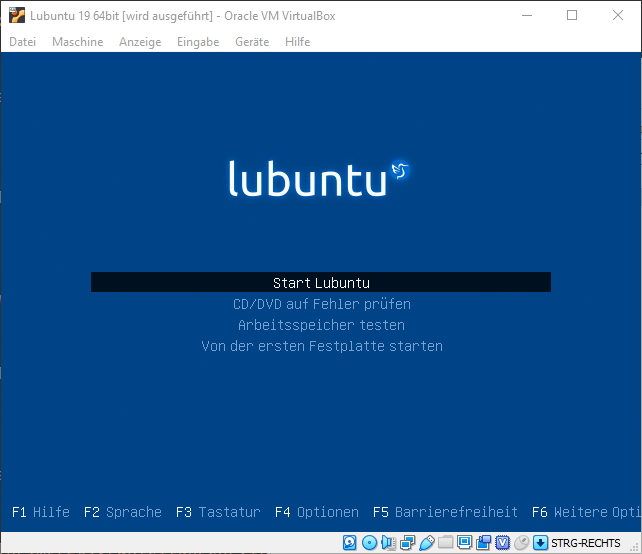Click the CPU virtualization status icon
The height and width of the screenshot is (554, 642).
point(502,543)
